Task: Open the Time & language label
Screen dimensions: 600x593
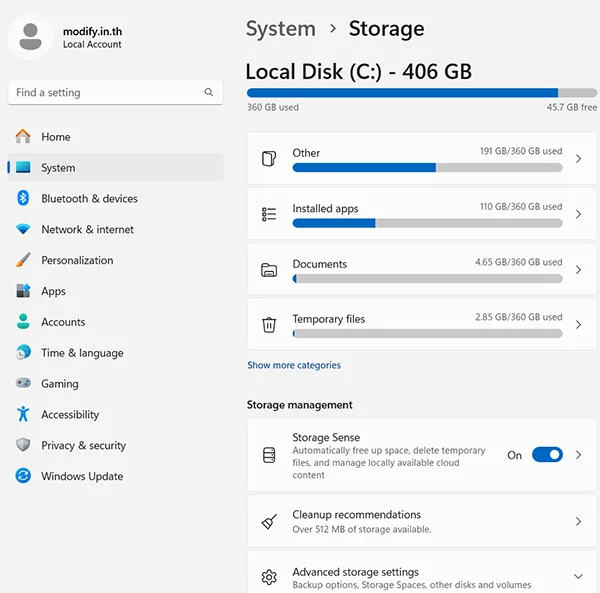Action: point(82,353)
